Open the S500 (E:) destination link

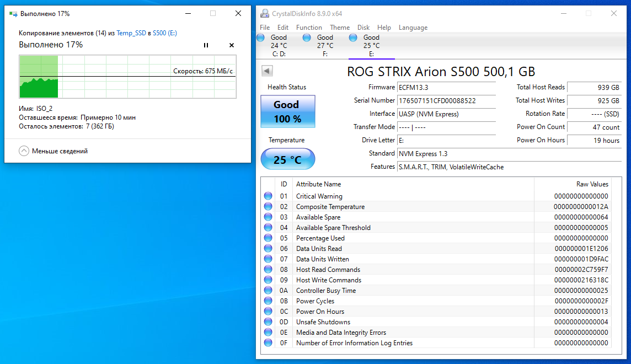pyautogui.click(x=164, y=33)
